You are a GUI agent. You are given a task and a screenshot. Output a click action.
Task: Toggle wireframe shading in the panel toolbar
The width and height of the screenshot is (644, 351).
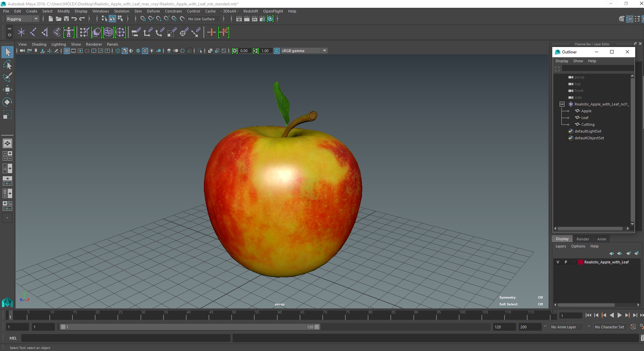tap(118, 51)
